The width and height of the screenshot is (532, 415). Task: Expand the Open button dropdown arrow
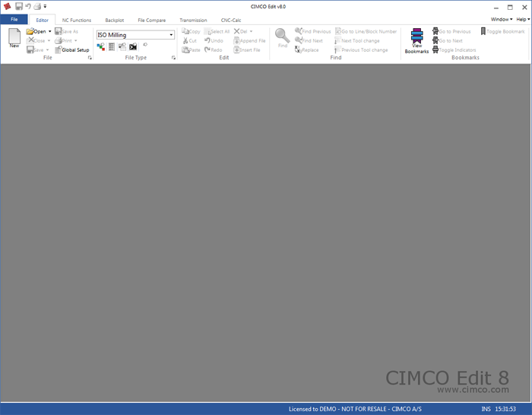50,31
